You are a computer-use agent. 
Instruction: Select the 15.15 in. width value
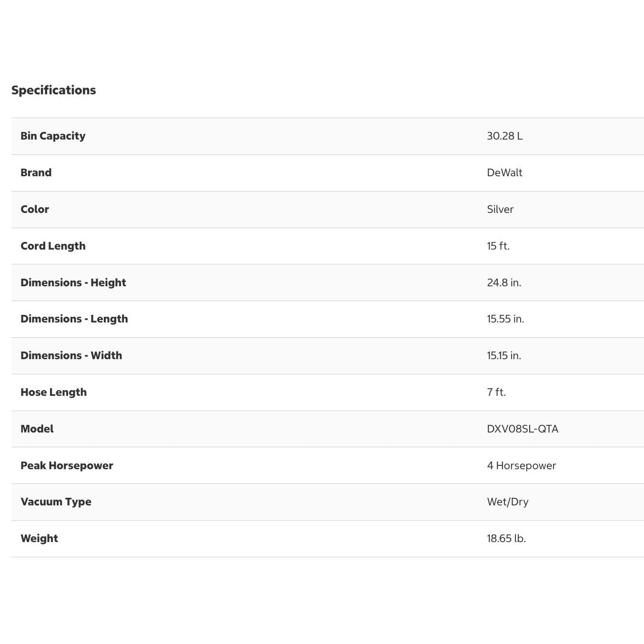point(504,355)
